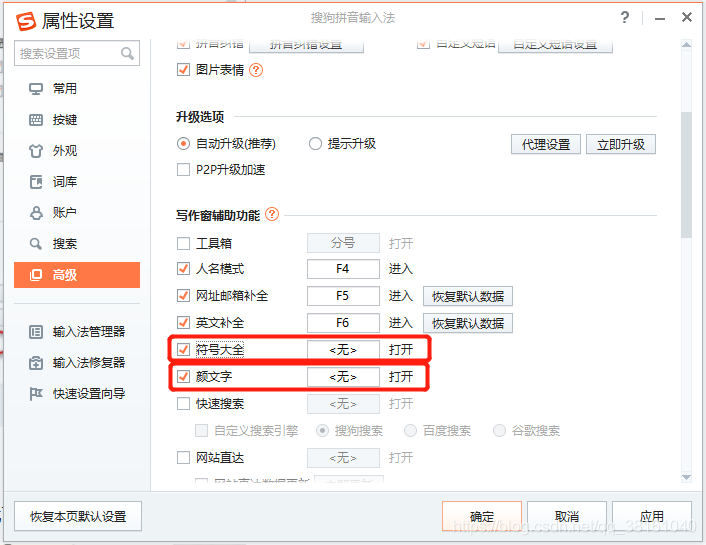This screenshot has width=706, height=545.
Task: Click the toolbox icon beside 输入法修复器
Action: (36, 363)
